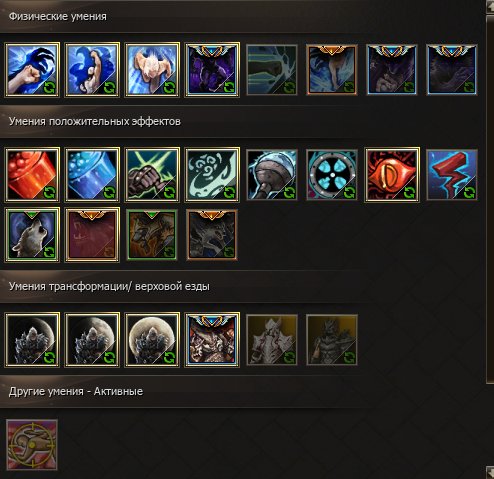
Task: Activate the green lightning fist buff
Action: coord(152,175)
